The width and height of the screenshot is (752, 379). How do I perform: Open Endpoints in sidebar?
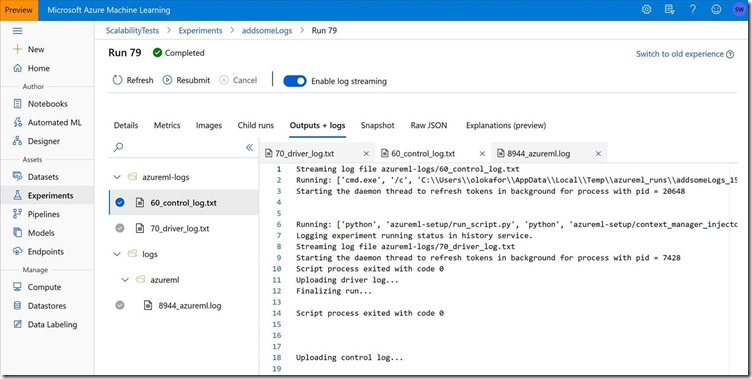[47, 251]
